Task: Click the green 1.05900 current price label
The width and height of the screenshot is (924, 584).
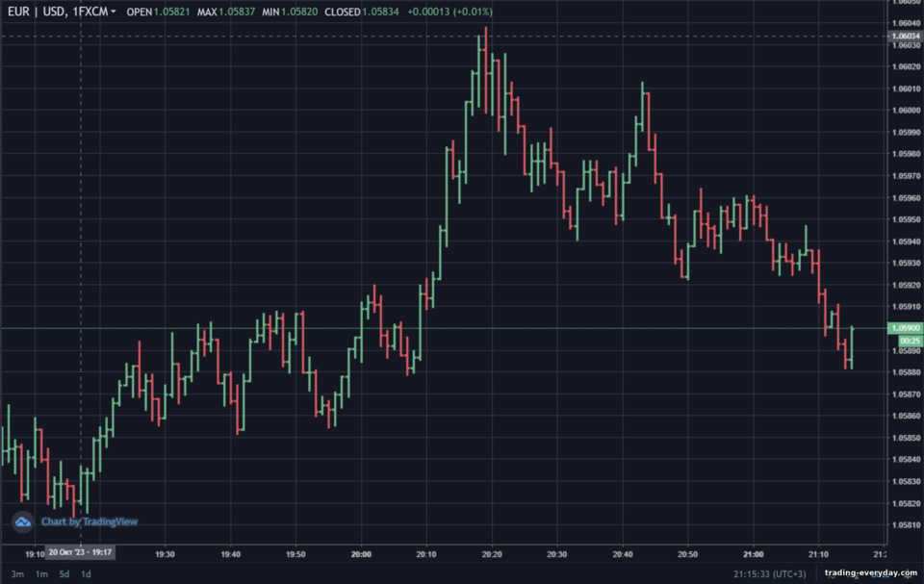Action: pyautogui.click(x=905, y=328)
